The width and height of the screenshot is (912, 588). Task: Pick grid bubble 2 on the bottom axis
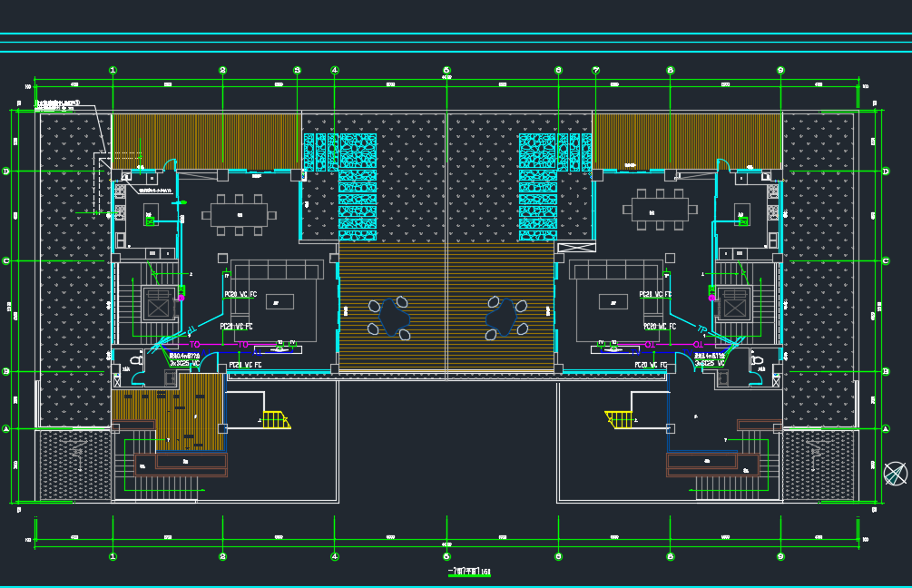[x=222, y=556]
